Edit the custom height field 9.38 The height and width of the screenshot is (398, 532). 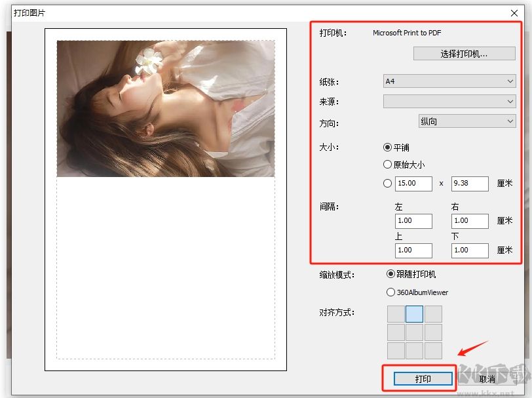470,184
